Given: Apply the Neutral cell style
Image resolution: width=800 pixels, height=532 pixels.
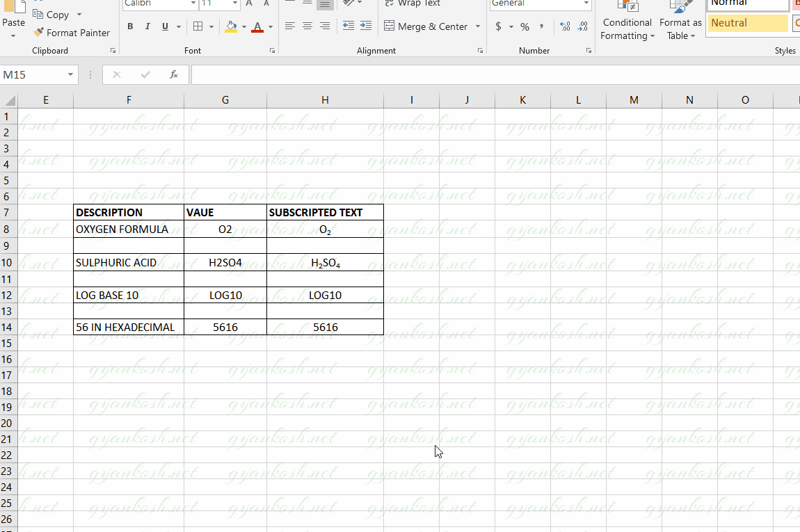Looking at the screenshot, I should pyautogui.click(x=748, y=23).
